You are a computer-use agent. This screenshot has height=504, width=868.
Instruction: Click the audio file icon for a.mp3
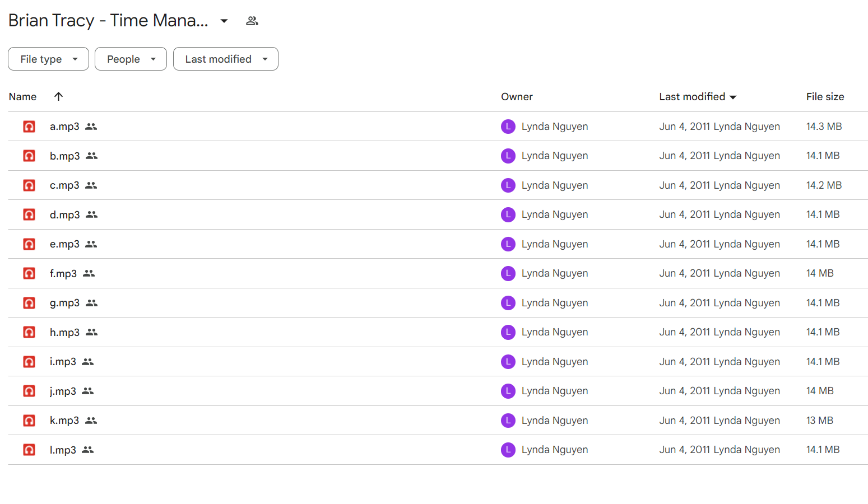[x=29, y=127]
